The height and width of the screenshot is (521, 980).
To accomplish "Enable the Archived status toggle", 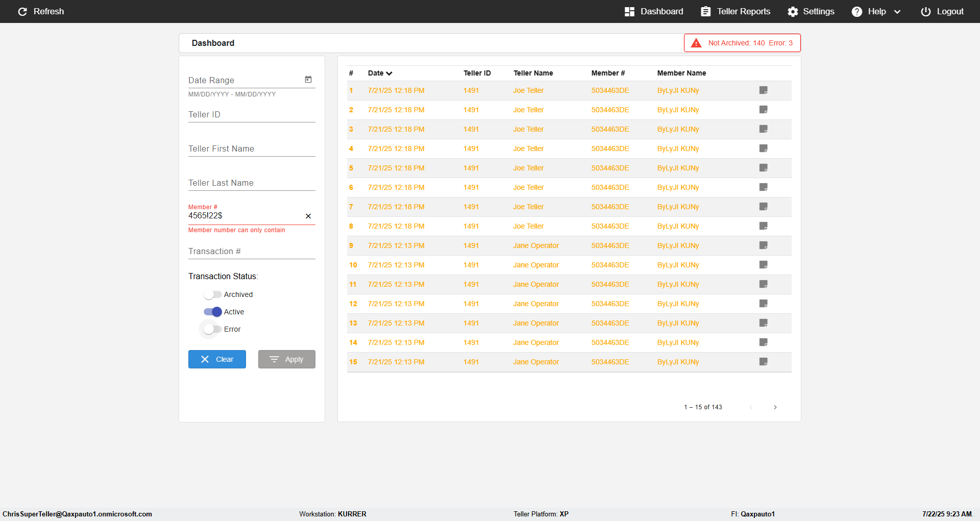I will click(x=212, y=294).
